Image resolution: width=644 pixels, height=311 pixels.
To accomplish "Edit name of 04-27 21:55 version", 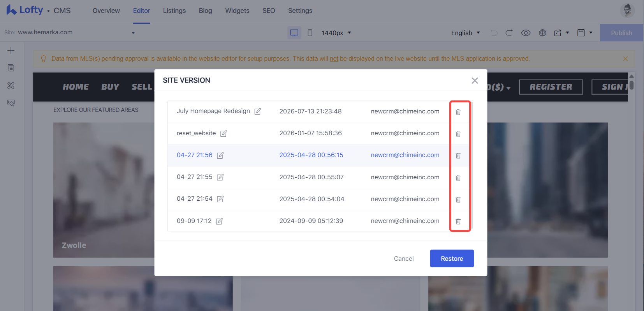I will pyautogui.click(x=220, y=177).
